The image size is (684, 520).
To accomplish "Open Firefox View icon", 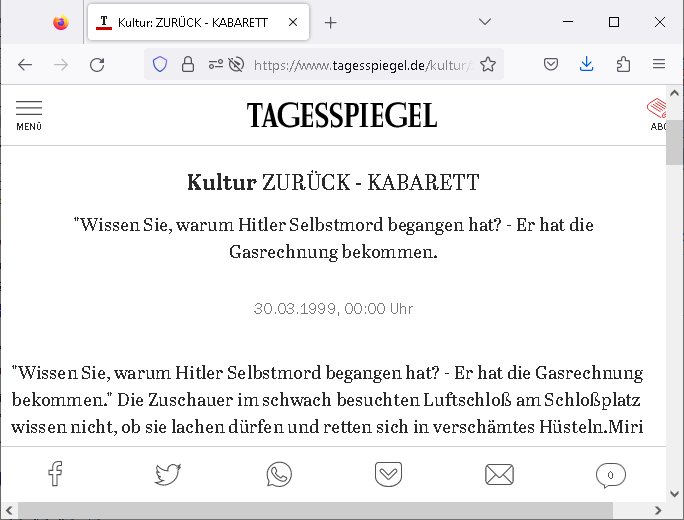I will [x=61, y=22].
